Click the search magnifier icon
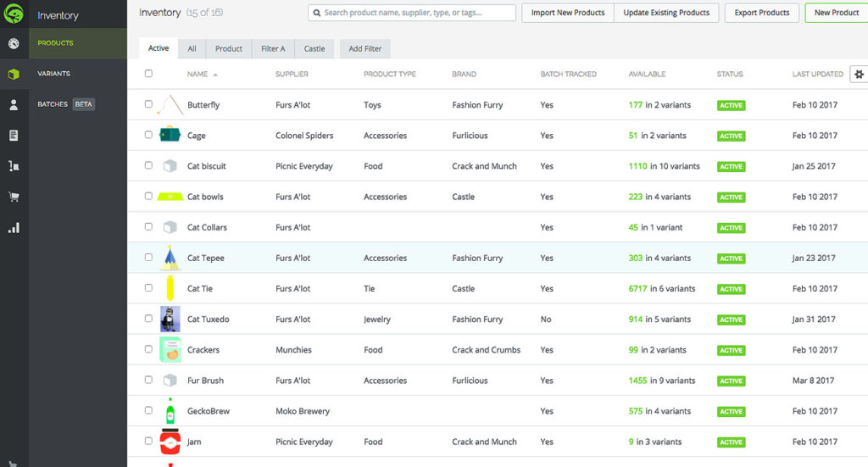This screenshot has height=467, width=868. point(317,13)
